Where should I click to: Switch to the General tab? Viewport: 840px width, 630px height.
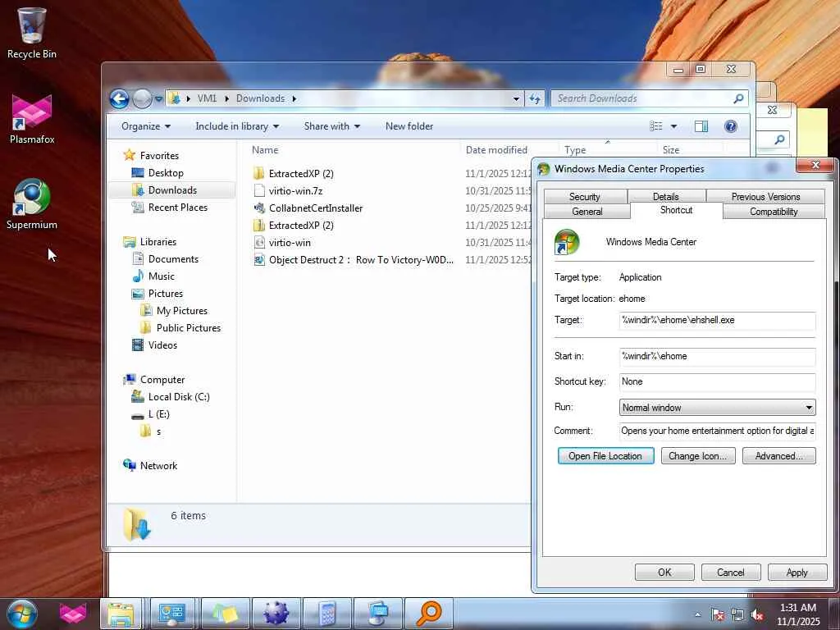coord(587,212)
